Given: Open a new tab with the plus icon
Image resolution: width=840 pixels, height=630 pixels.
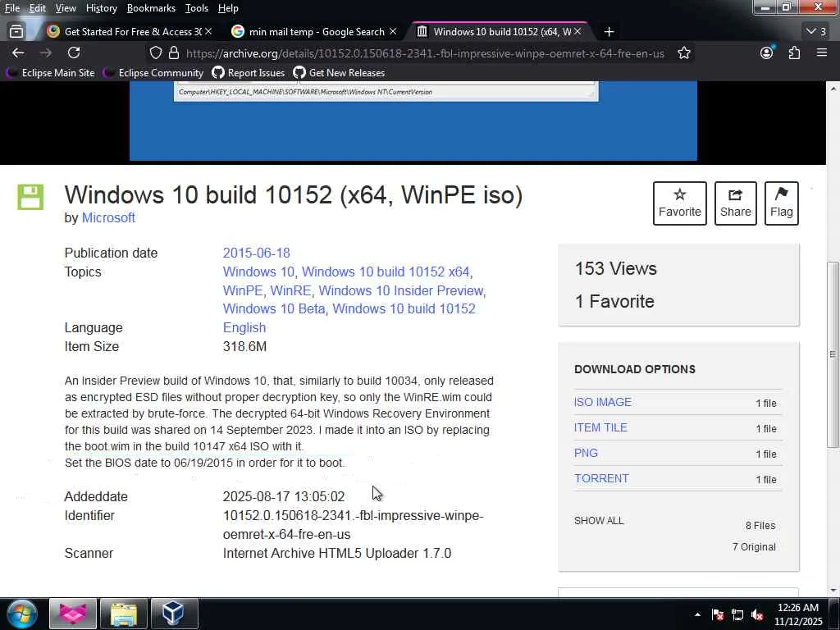Looking at the screenshot, I should (609, 32).
